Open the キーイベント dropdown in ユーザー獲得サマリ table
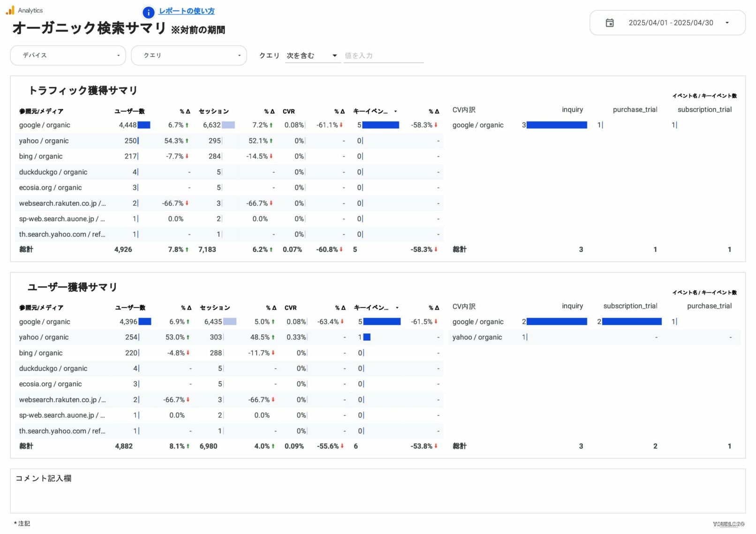The image size is (756, 534). point(398,308)
